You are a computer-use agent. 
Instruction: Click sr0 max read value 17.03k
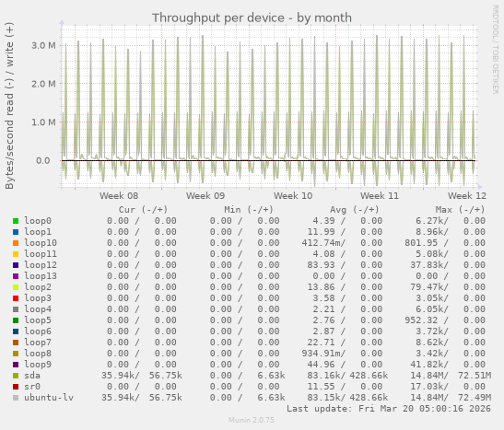[x=428, y=387]
